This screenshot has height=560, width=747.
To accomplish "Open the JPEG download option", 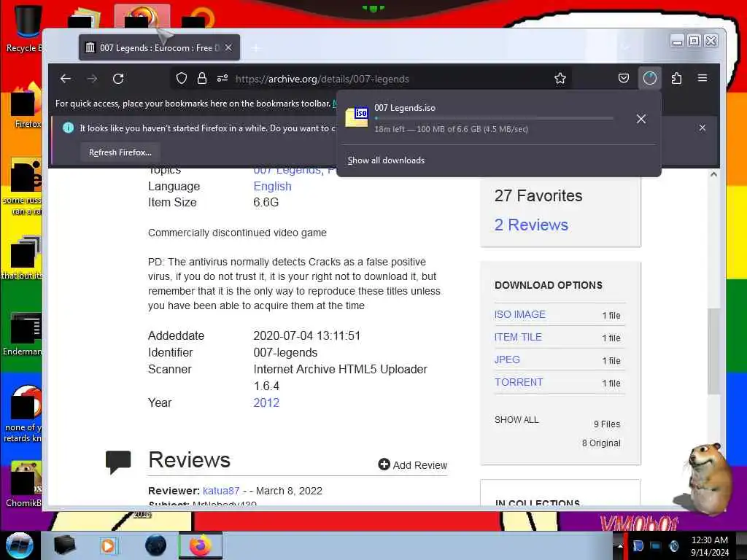I will [507, 359].
